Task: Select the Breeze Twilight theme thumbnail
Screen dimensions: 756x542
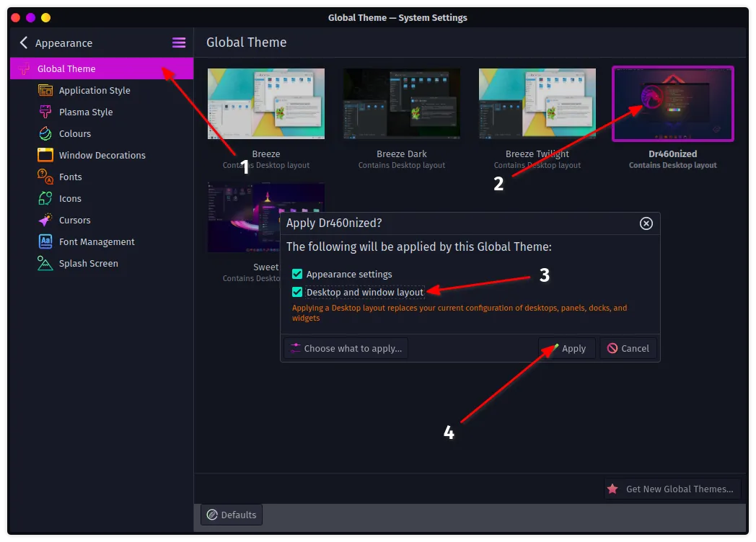Action: [x=537, y=104]
